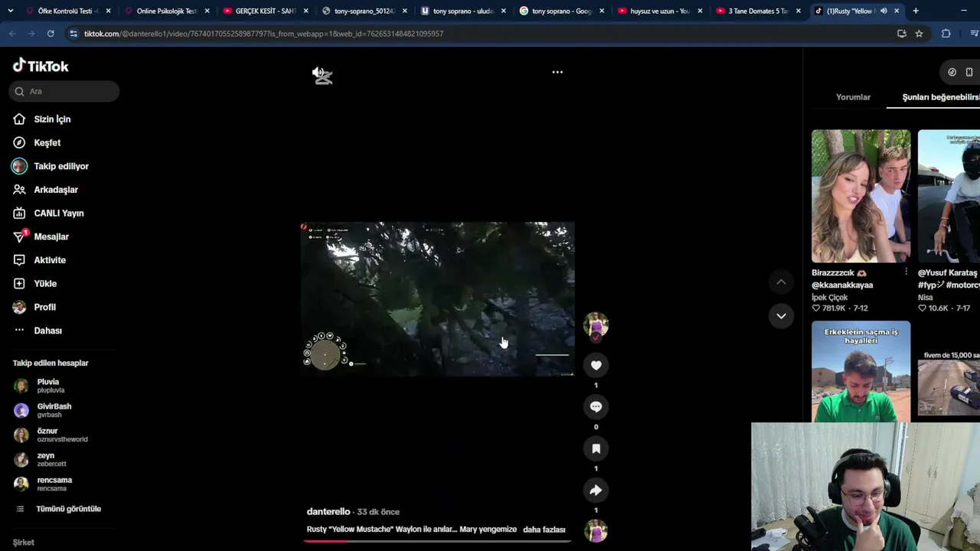Select the Şunları beğenebilirsiniz tab
The height and width of the screenshot is (551, 980).
pos(941,97)
